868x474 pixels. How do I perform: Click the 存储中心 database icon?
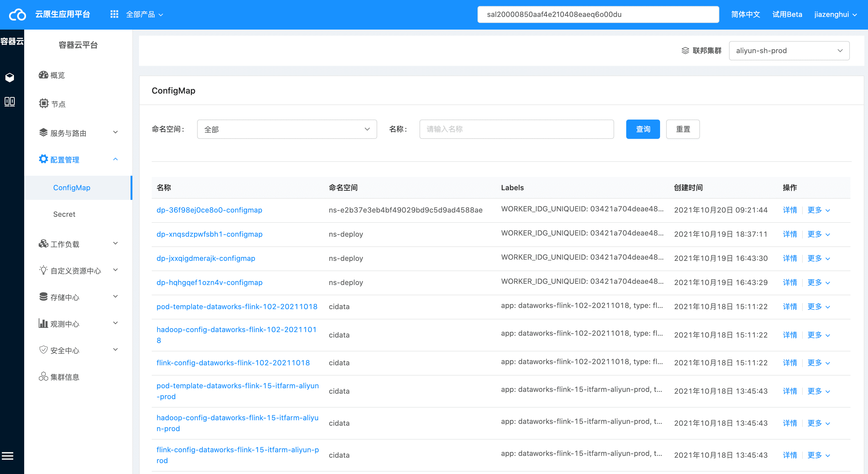[43, 296]
